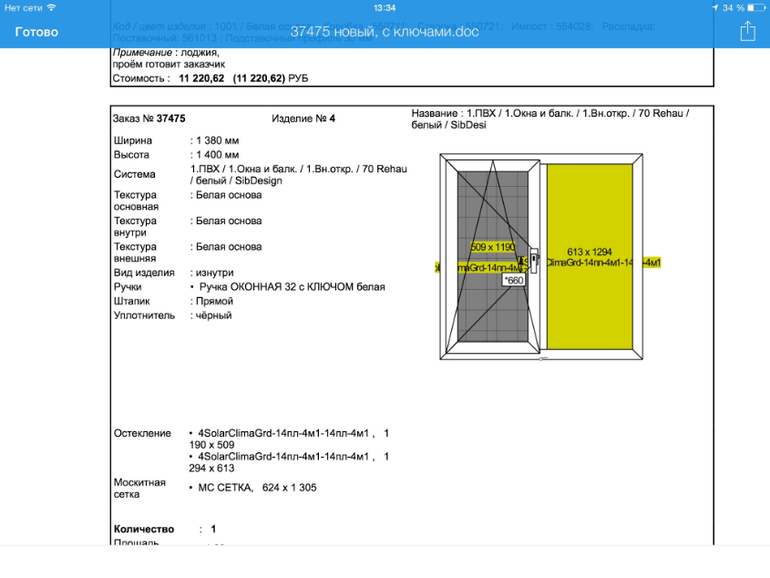Tap the location arrow icon in status bar

coord(711,7)
